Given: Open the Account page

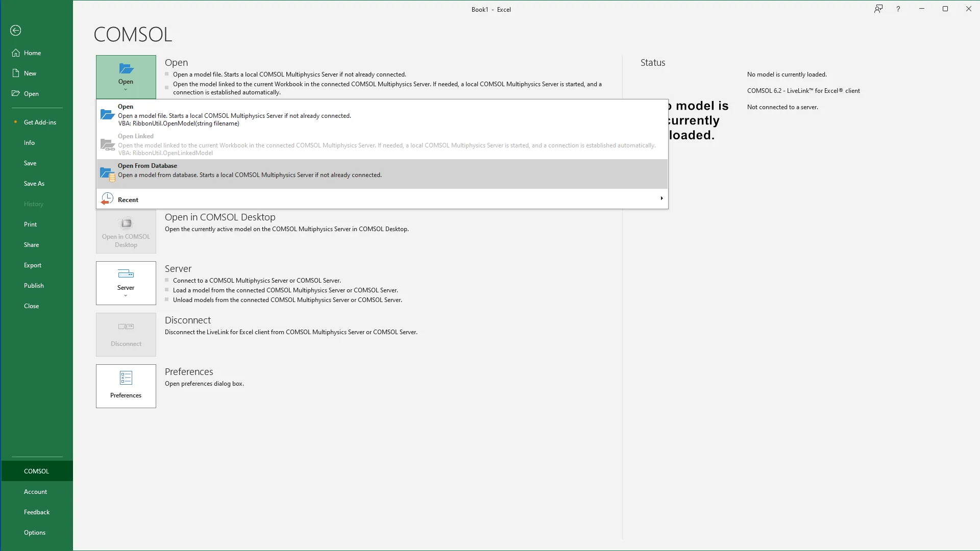Looking at the screenshot, I should coord(35,492).
